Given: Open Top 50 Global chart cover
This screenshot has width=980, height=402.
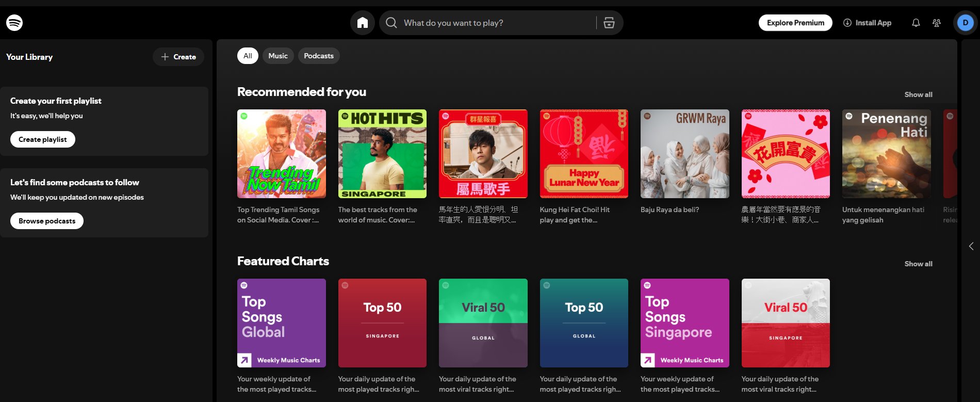Looking at the screenshot, I should coord(584,323).
